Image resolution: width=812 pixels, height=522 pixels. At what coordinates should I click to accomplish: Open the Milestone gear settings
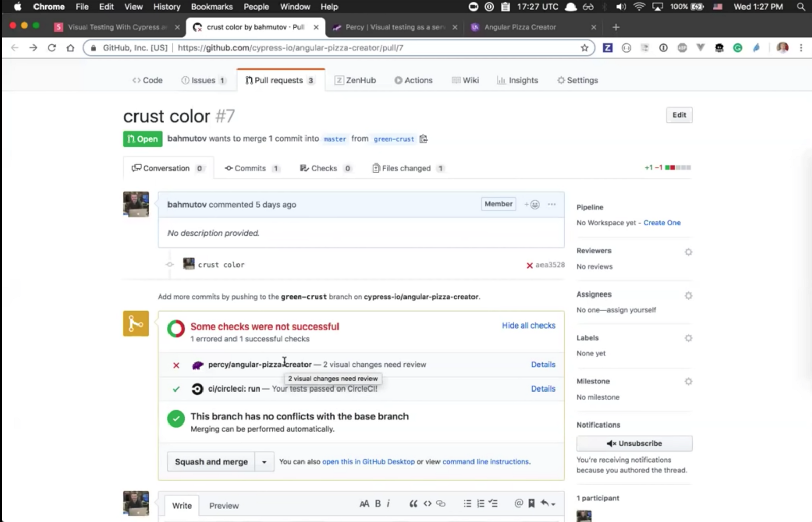click(x=688, y=382)
